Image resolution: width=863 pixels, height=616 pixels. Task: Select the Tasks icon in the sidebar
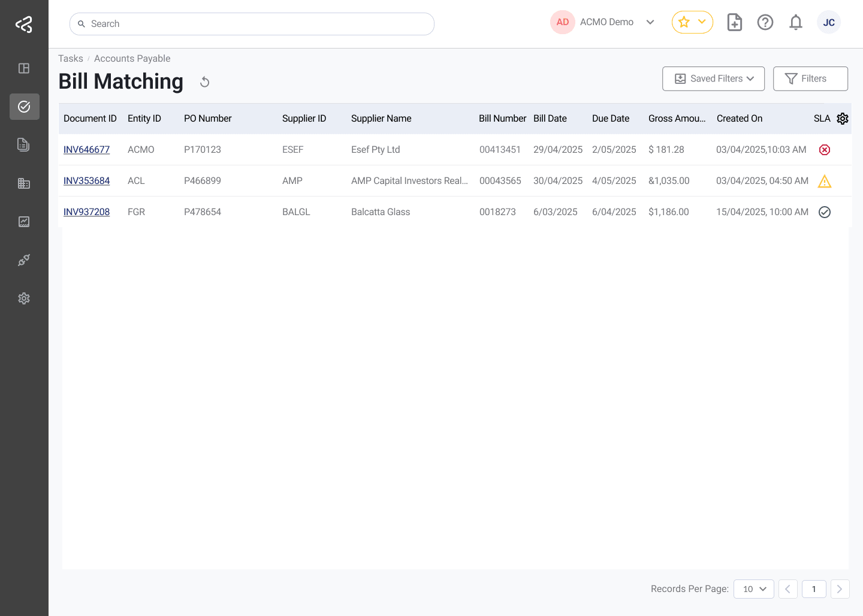pyautogui.click(x=24, y=107)
